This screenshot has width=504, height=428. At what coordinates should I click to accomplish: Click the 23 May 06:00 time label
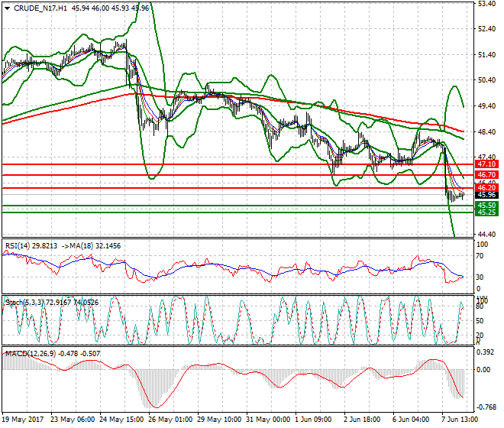tap(73, 420)
